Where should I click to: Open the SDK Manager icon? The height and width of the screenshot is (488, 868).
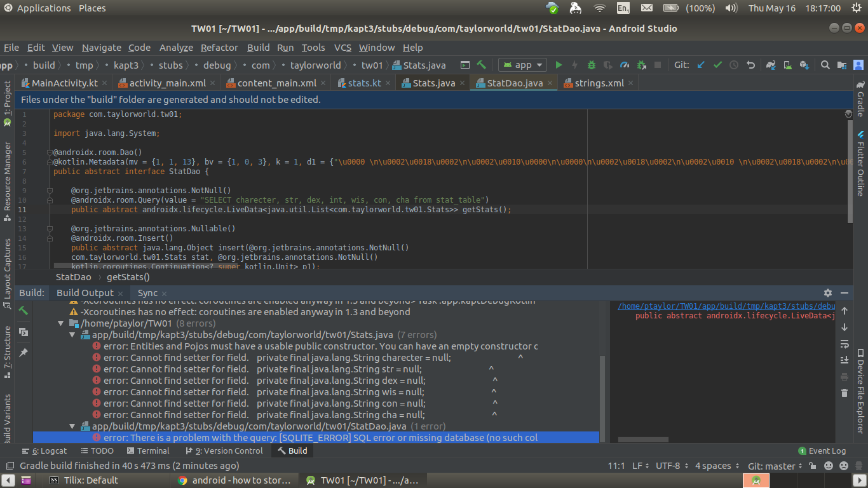pos(804,65)
